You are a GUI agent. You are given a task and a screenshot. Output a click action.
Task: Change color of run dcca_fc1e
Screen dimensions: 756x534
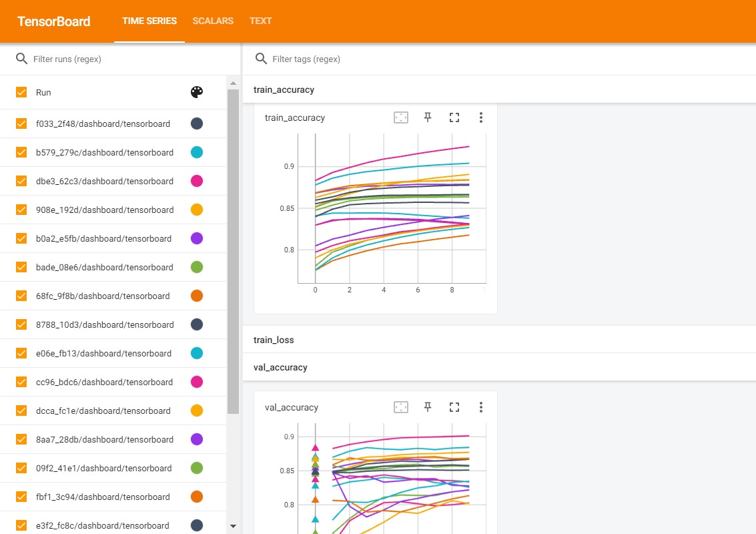197,411
